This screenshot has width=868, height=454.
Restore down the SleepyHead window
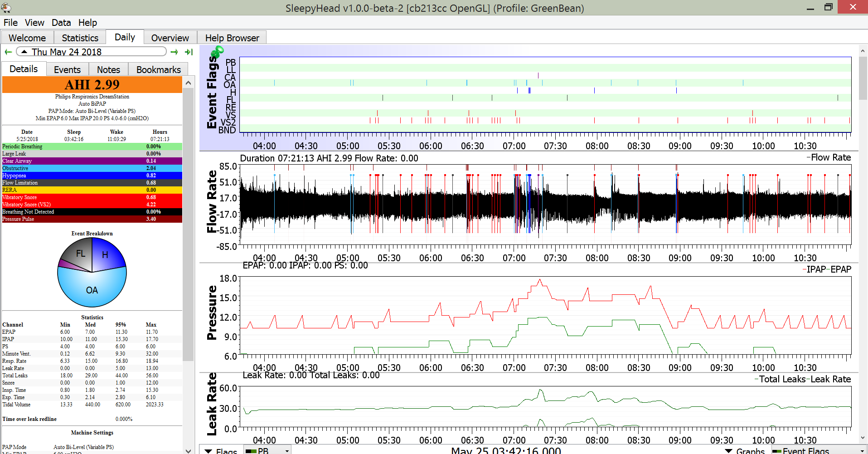click(829, 7)
